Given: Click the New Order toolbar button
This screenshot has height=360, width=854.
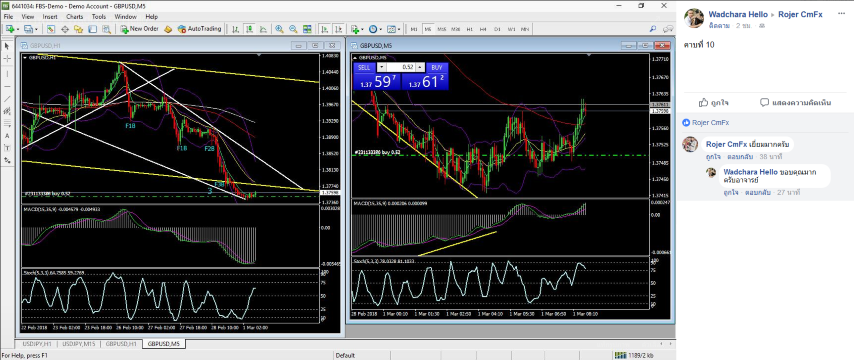Looking at the screenshot, I should coord(139,29).
